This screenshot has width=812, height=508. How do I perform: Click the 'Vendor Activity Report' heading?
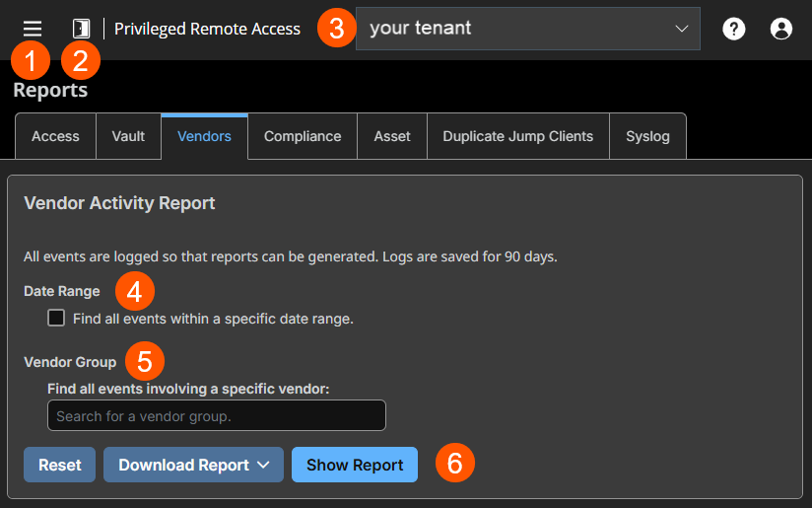[119, 202]
